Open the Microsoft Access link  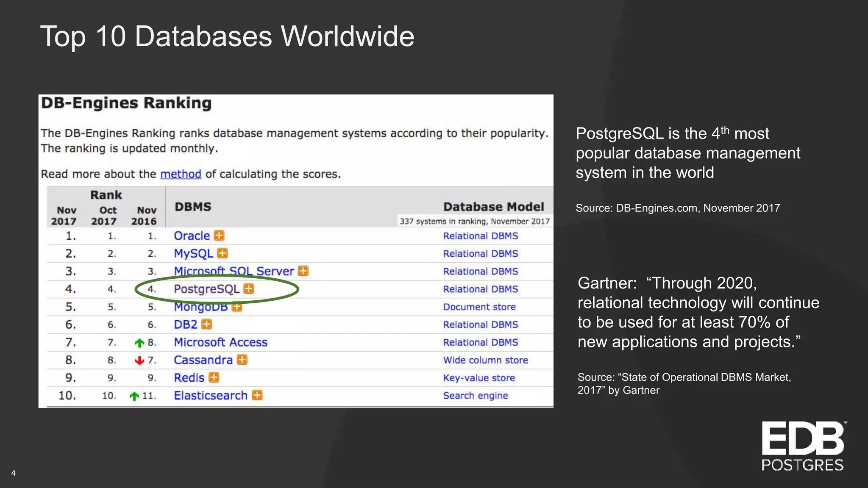[221, 342]
